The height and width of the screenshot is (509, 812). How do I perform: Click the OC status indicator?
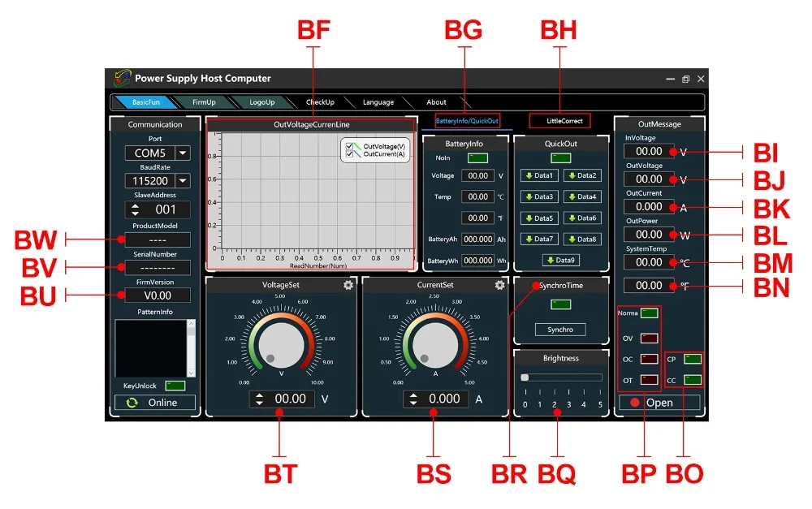(650, 360)
